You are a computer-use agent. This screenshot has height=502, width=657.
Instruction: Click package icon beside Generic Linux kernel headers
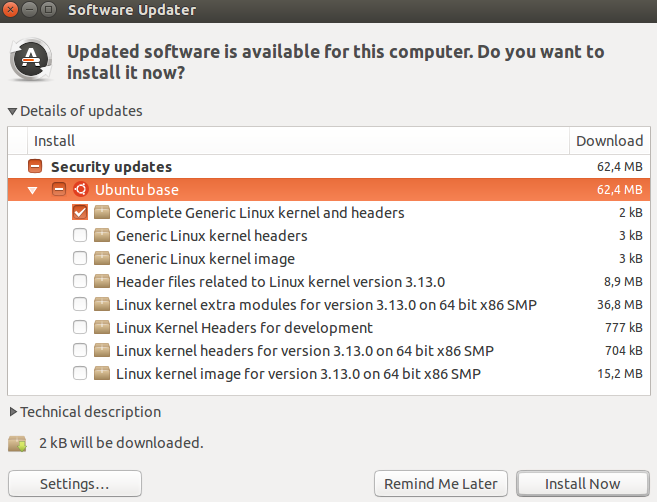[x=101, y=236]
